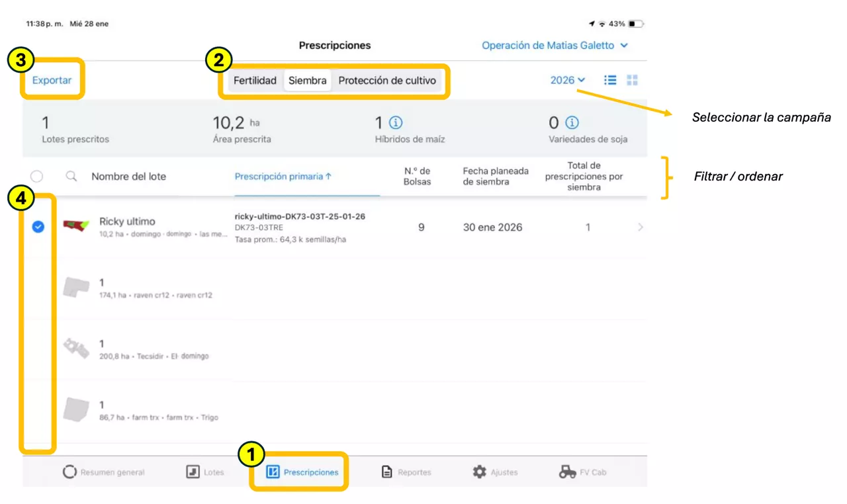Open Ajustes gear icon
The width and height of the screenshot is (847, 504).
(x=480, y=472)
